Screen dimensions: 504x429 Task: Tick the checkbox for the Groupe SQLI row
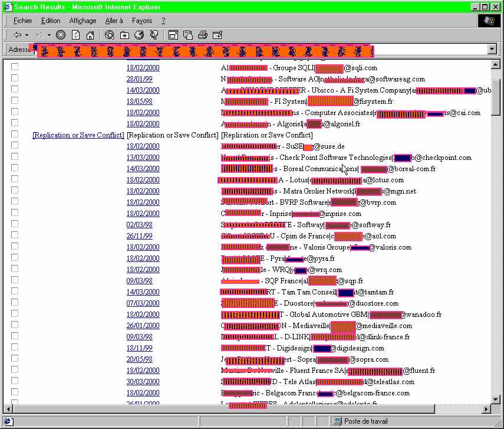(x=15, y=67)
